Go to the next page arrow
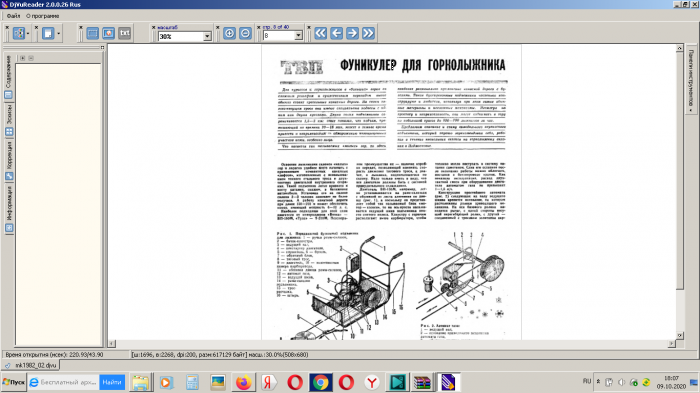This screenshot has width=700, height=393. [x=352, y=33]
